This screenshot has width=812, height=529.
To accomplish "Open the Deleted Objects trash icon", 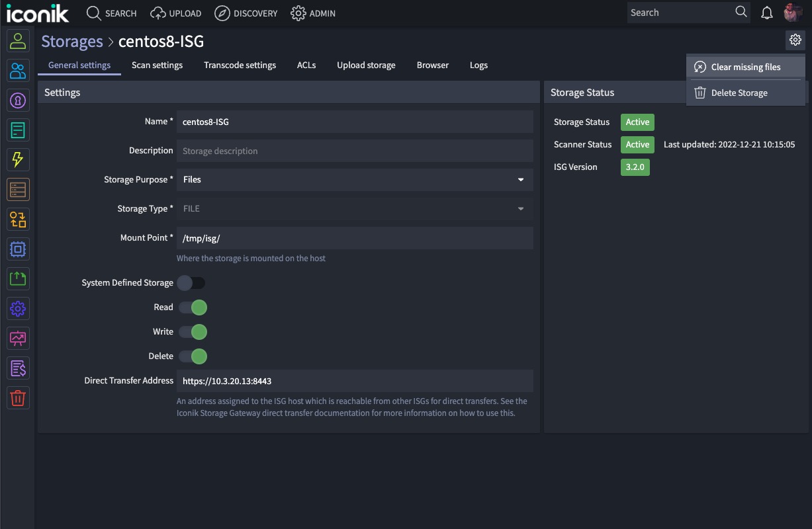I will (18, 397).
